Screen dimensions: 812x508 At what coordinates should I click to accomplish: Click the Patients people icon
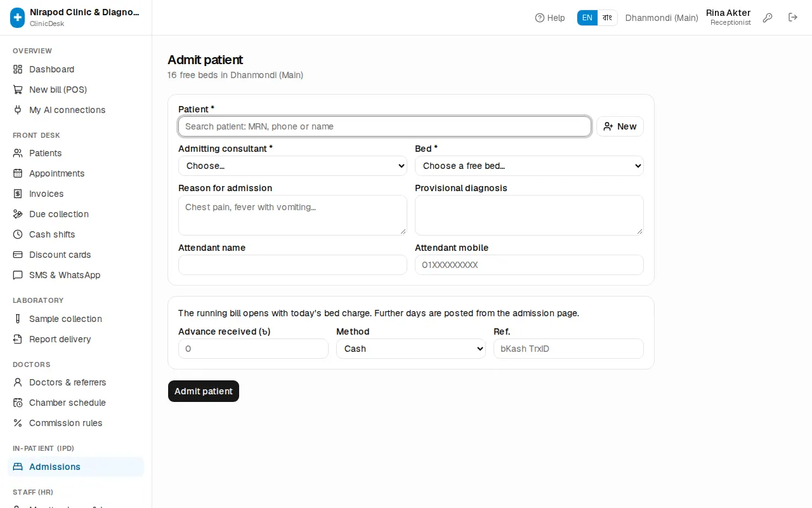click(x=18, y=153)
